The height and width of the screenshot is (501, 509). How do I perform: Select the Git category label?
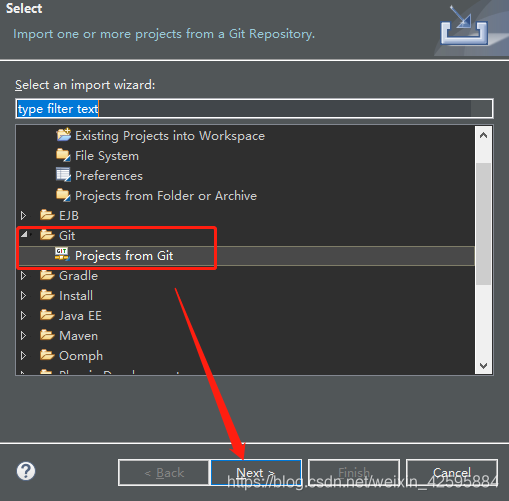pos(67,236)
